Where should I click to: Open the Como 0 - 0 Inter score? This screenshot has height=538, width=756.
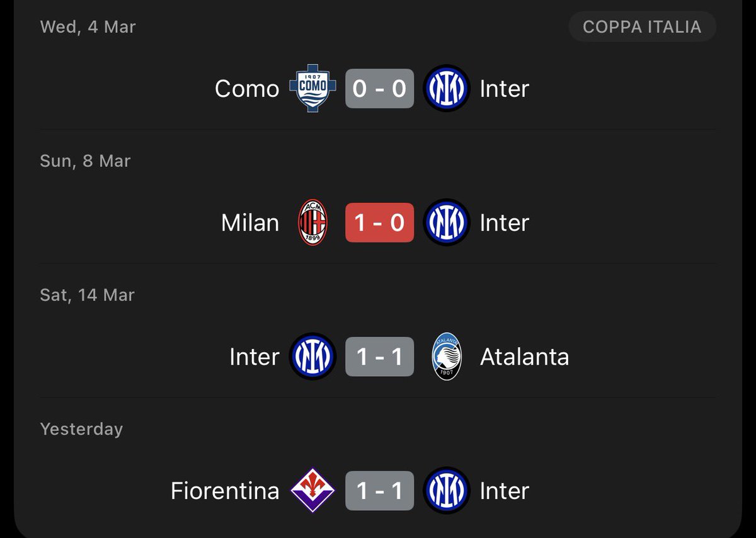(379, 89)
